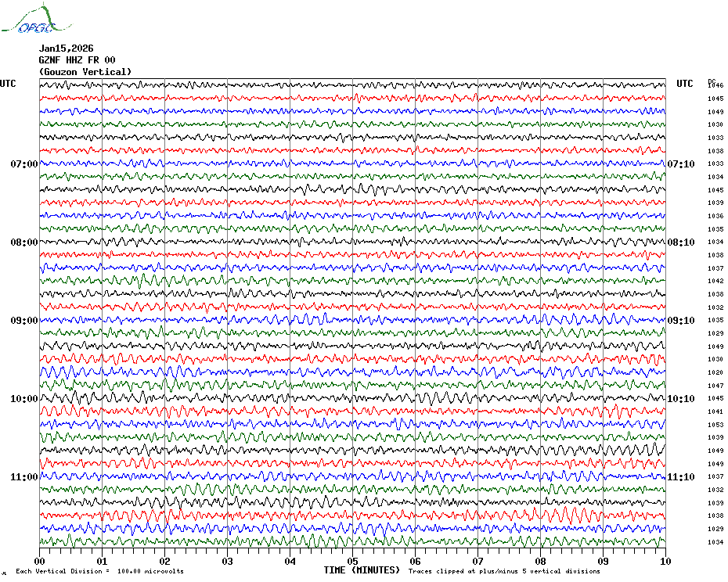The height and width of the screenshot is (582, 728).
Task: Click the 07:10 time label
Action: click(681, 163)
